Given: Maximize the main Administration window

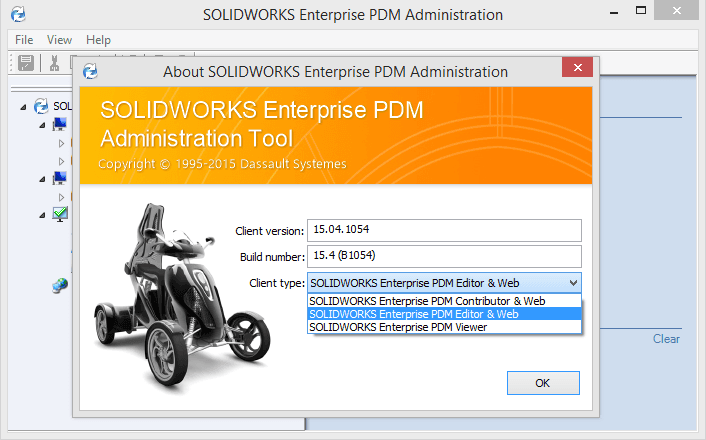Looking at the screenshot, I should pyautogui.click(x=641, y=10).
